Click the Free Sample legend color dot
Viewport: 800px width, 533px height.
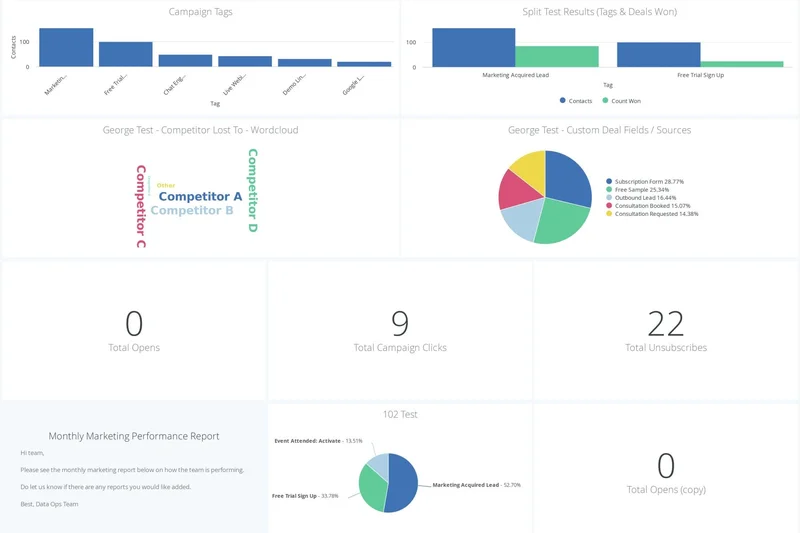pos(609,189)
